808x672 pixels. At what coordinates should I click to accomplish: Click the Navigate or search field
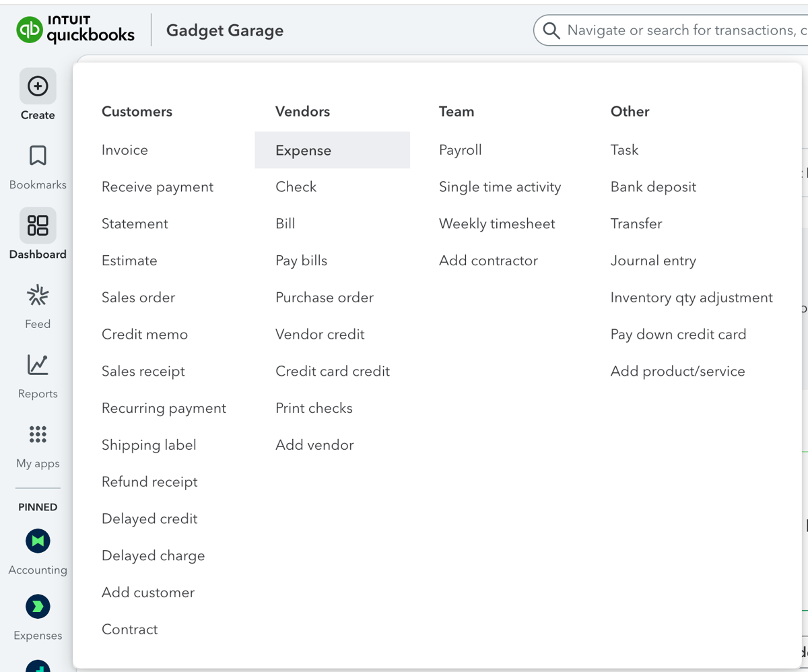click(x=680, y=30)
